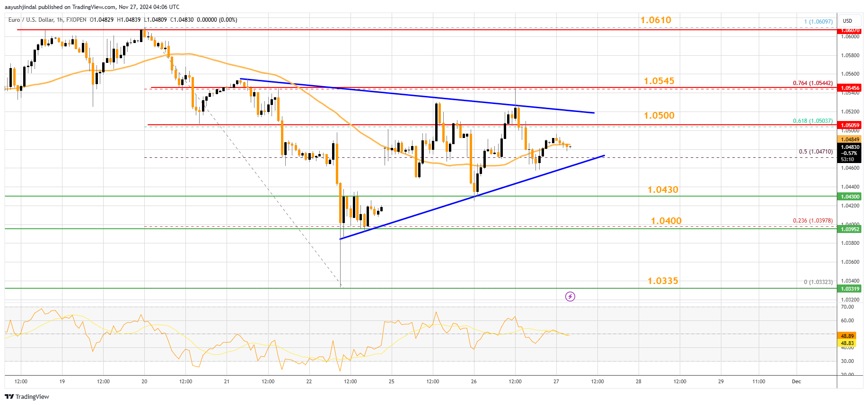The height and width of the screenshot is (405, 868).
Task: Click the 0.764 (1.05442) Fibonacci label
Action: click(x=813, y=83)
